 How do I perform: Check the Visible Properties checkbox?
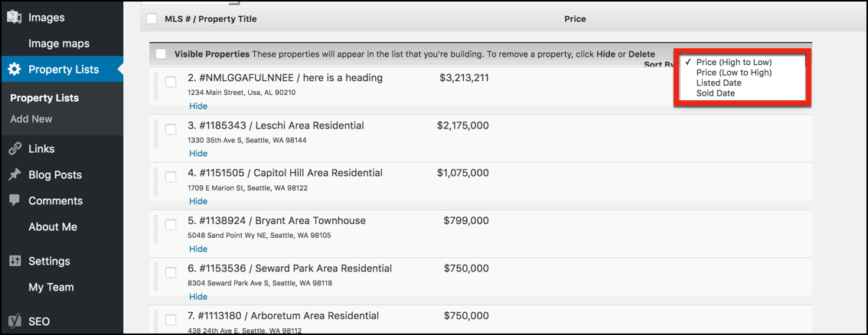click(161, 54)
